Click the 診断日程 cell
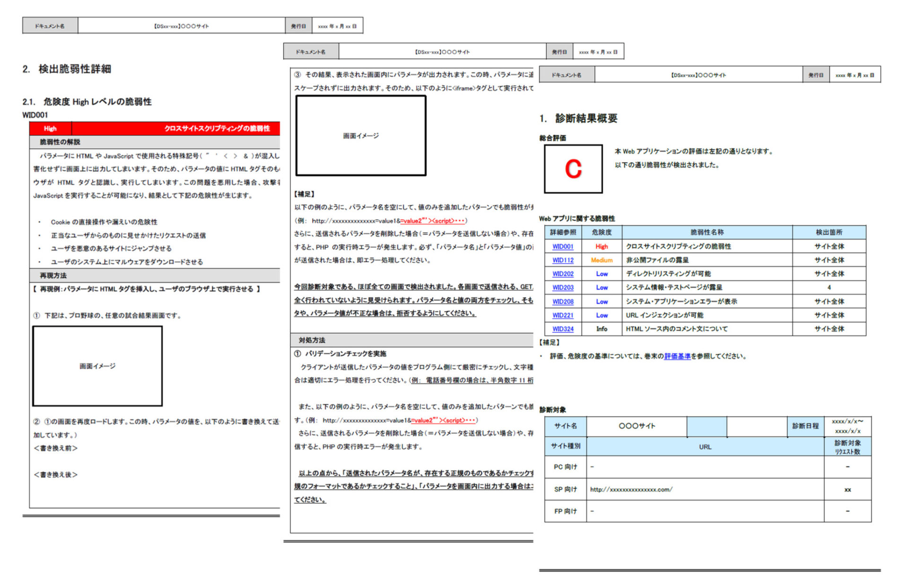This screenshot has height=588, width=908. tap(805, 426)
